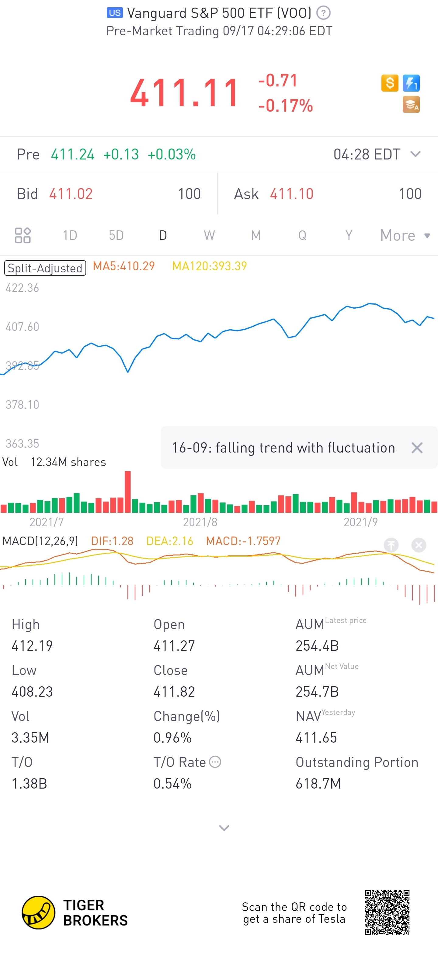438x980 pixels.
Task: Toggle the Split-Adjusted price setting
Action: pos(45,268)
